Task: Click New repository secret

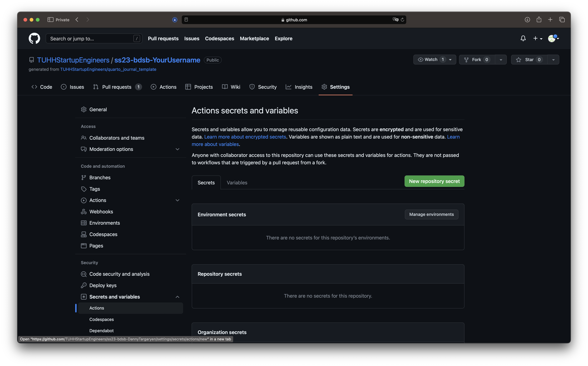Action: (x=434, y=181)
